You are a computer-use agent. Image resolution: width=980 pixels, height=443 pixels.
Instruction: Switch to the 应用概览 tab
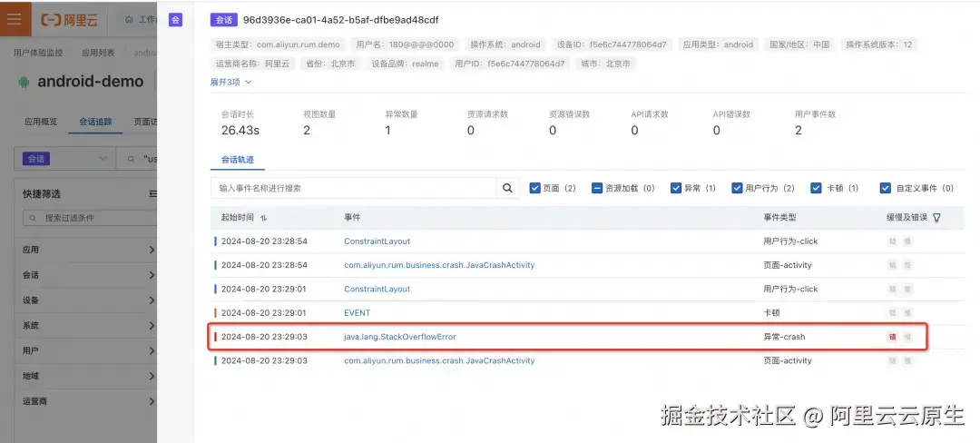click(x=41, y=122)
